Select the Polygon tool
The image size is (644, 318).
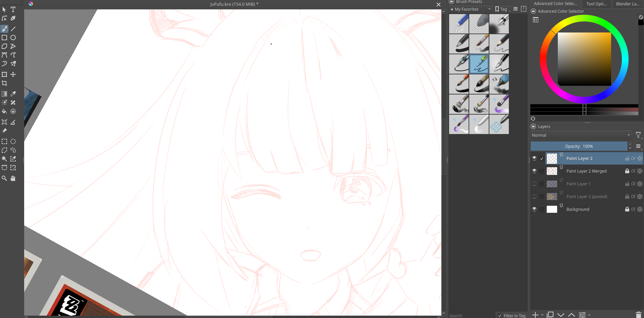point(4,46)
